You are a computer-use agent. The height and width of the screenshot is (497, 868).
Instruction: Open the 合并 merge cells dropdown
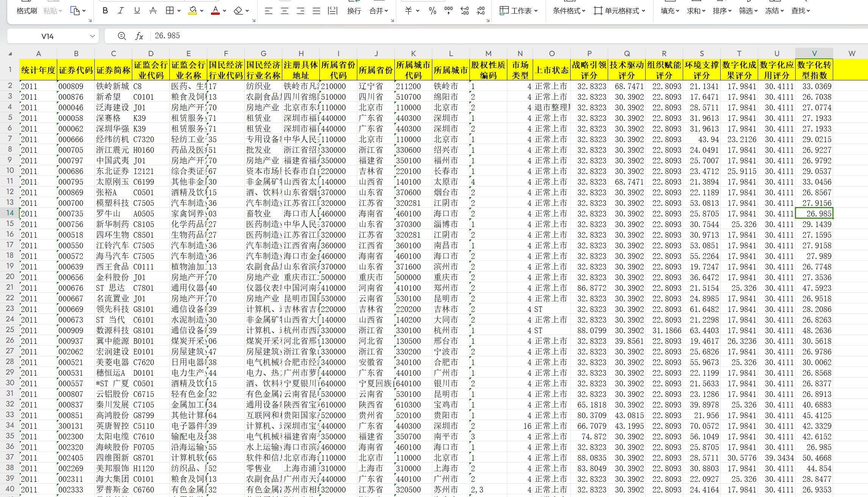378,11
